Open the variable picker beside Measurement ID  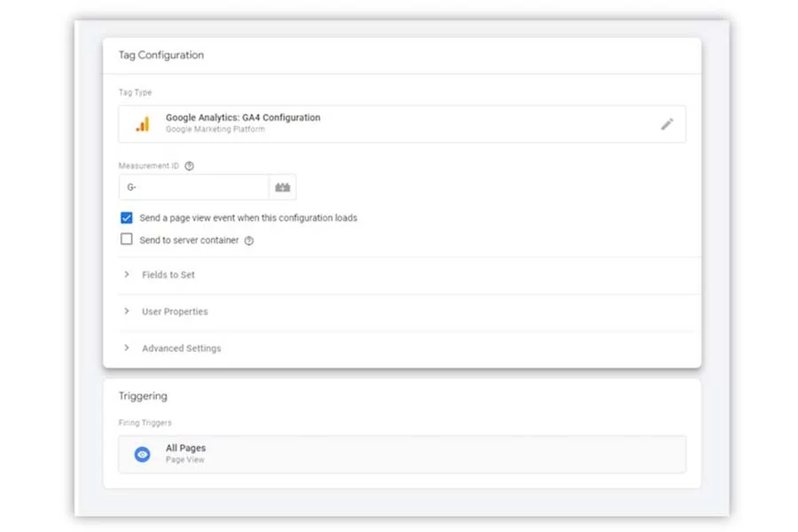coord(283,187)
